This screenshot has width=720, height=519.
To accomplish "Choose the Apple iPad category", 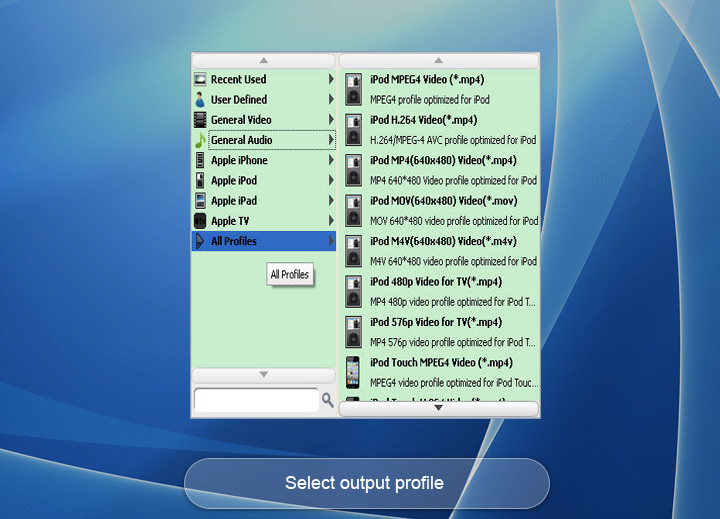I will tap(264, 201).
